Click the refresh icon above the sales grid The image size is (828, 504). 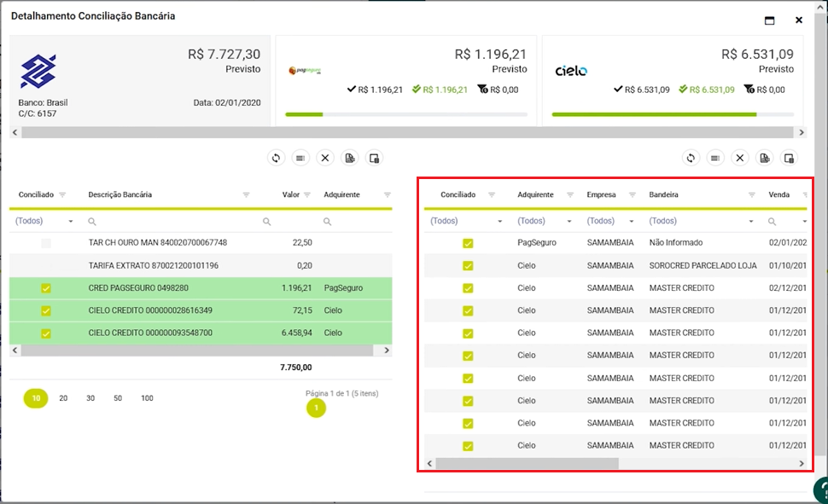[x=691, y=158]
